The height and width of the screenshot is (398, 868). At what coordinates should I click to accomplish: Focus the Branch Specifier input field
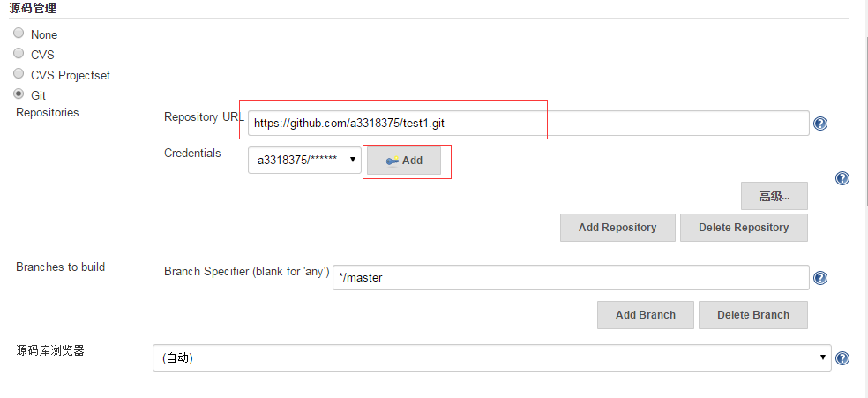[x=571, y=278]
